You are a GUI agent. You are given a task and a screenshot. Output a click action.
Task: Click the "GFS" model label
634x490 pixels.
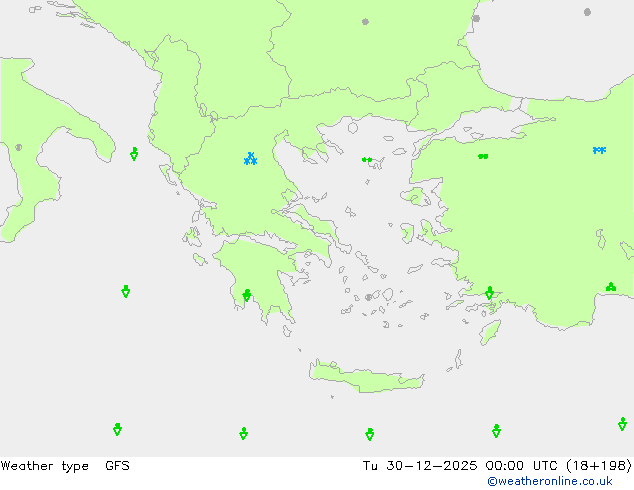coord(117,466)
